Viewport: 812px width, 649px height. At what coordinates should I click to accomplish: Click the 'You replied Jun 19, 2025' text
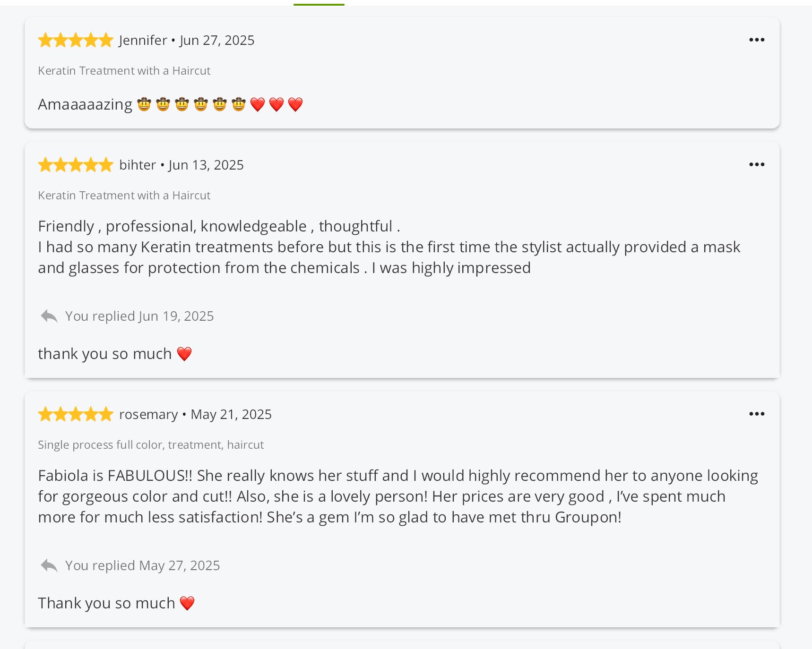[139, 316]
